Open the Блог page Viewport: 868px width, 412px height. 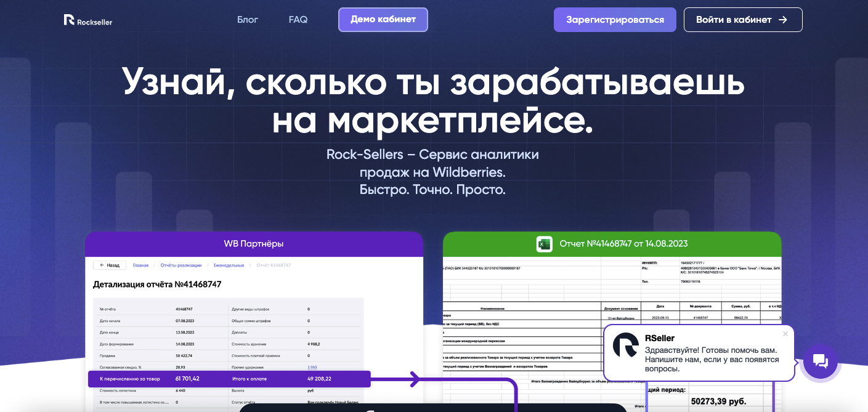(248, 20)
